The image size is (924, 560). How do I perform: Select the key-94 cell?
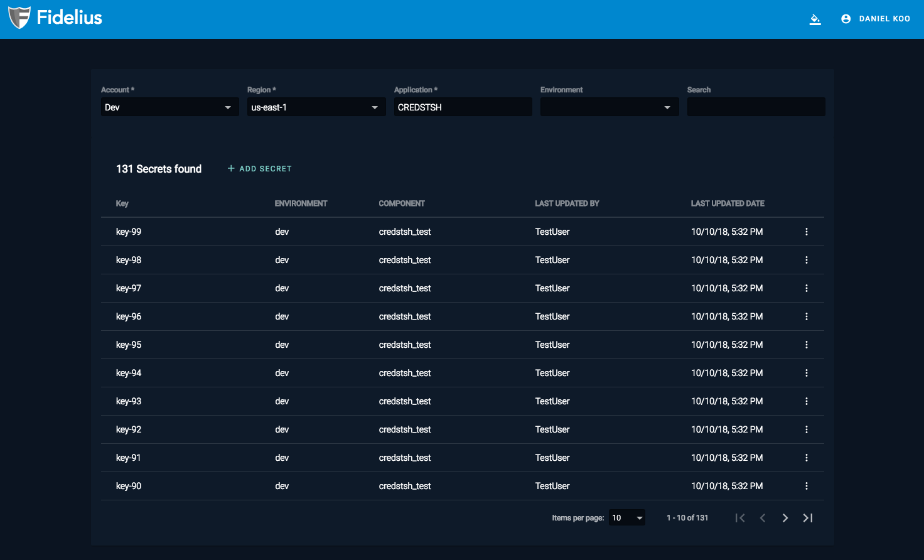click(x=129, y=373)
